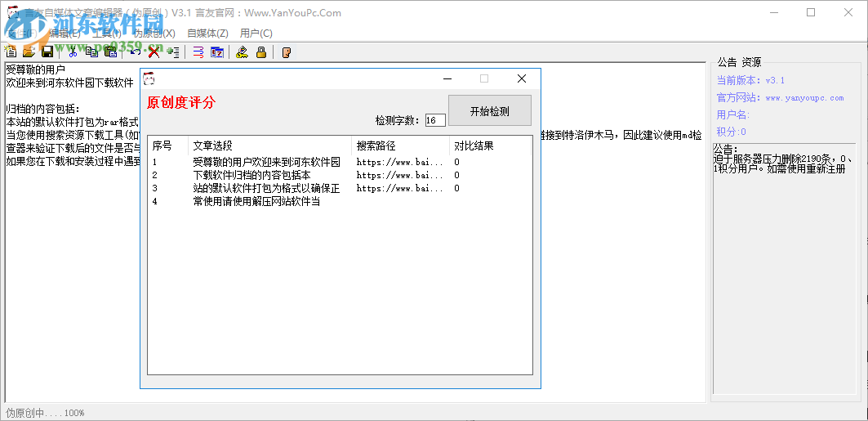Open the 自媒体(Z) menu
The image size is (868, 421).
pos(207,33)
